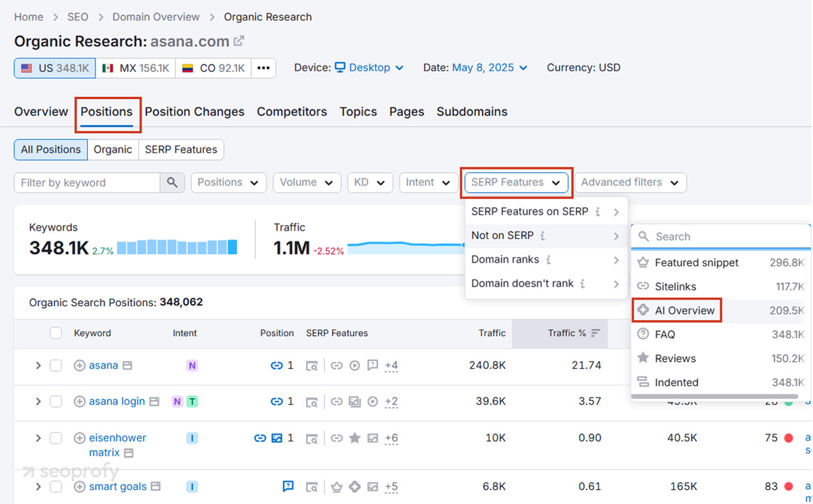The width and height of the screenshot is (813, 504).
Task: Switch to the Overview tab
Action: pyautogui.click(x=41, y=112)
